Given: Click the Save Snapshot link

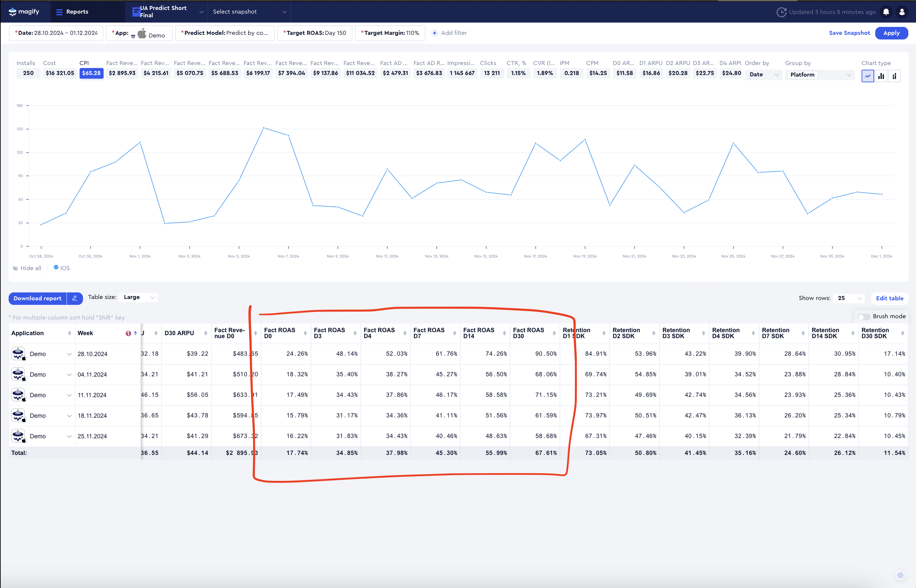Looking at the screenshot, I should coord(849,33).
